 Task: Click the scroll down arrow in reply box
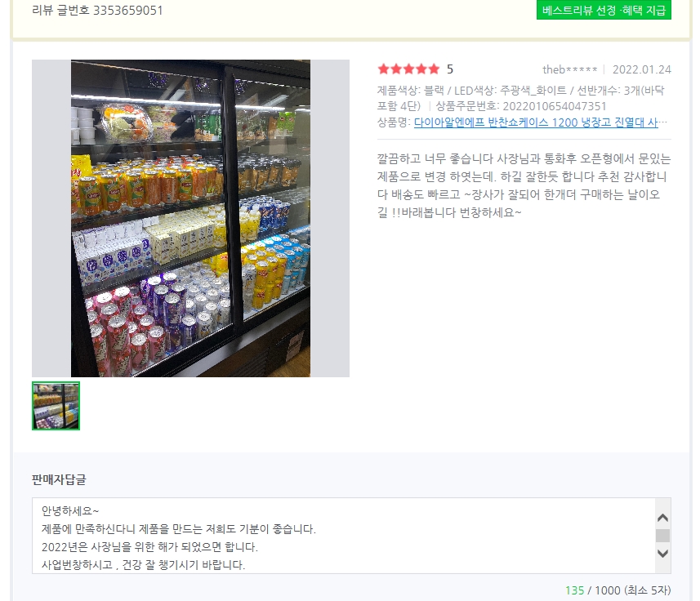pos(662,554)
